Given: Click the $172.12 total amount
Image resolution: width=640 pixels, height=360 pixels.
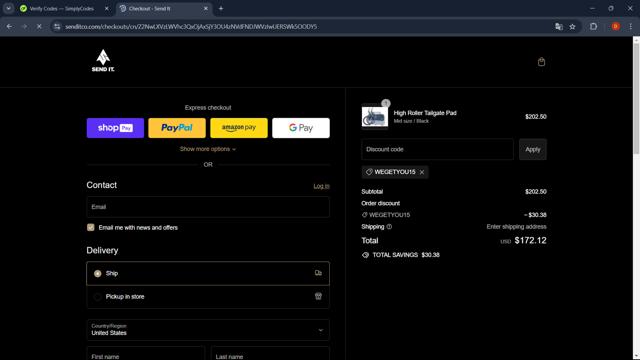Looking at the screenshot, I should click(530, 240).
